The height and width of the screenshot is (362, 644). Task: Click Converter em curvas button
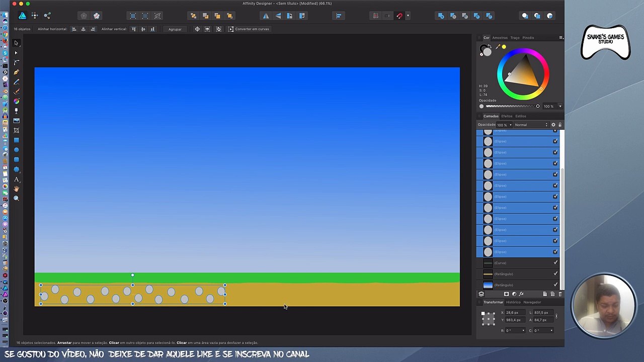tap(249, 29)
